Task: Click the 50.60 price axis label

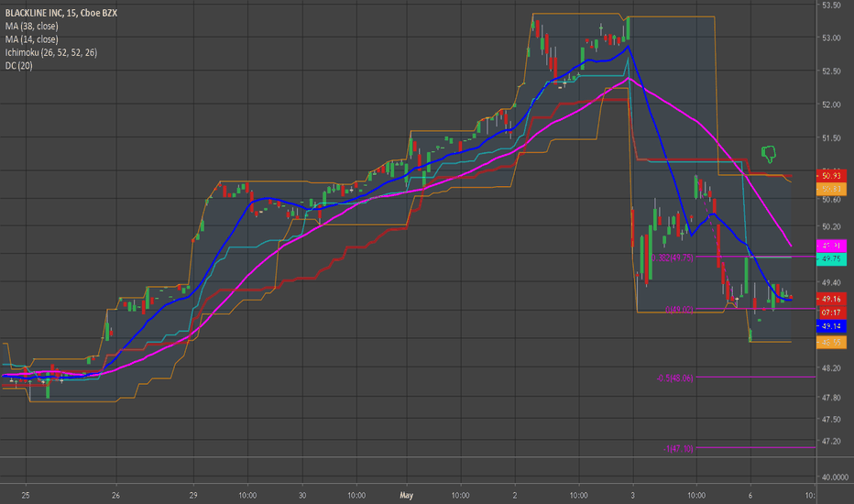Action: [x=831, y=200]
